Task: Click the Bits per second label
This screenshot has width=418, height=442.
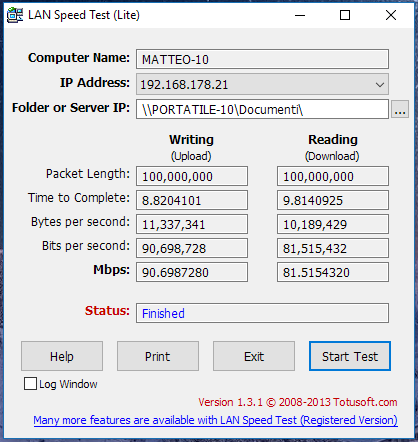Action: (x=86, y=246)
